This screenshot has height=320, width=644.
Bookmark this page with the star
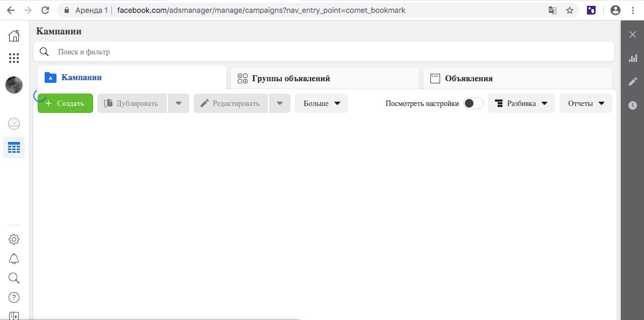click(570, 10)
